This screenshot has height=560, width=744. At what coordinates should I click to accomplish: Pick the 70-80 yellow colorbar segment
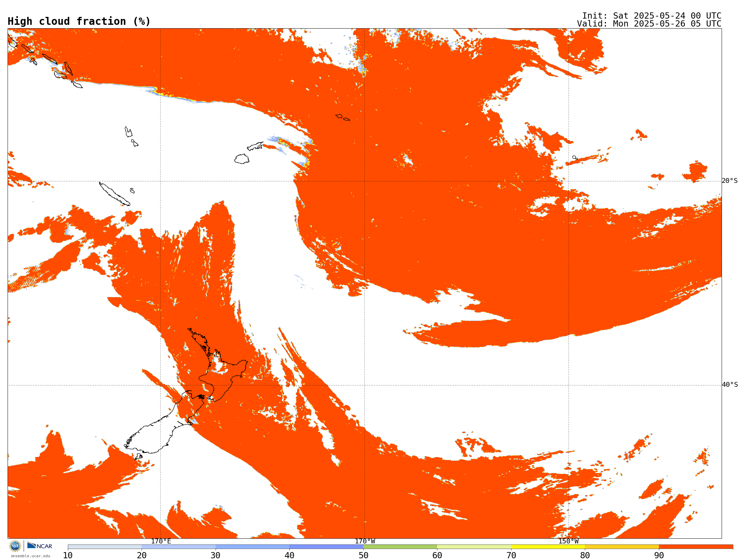click(548, 547)
